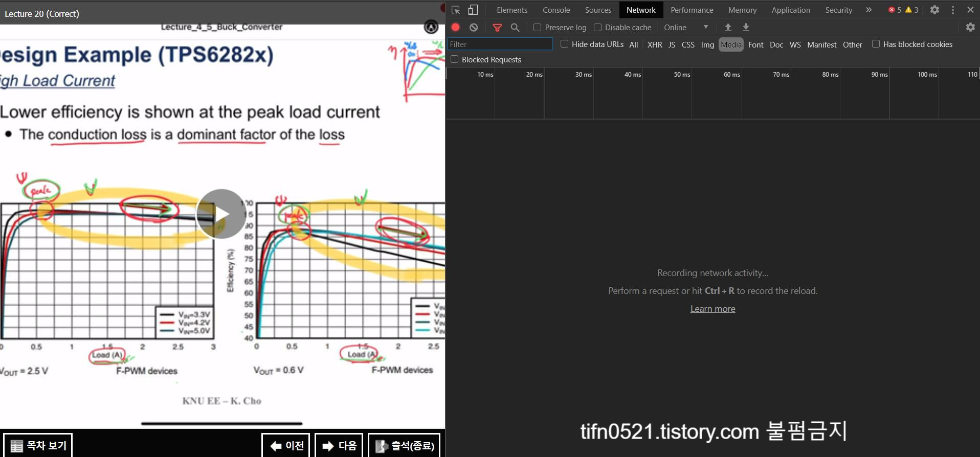Image resolution: width=980 pixels, height=457 pixels.
Task: Open Network settings gear icon
Action: (970, 27)
